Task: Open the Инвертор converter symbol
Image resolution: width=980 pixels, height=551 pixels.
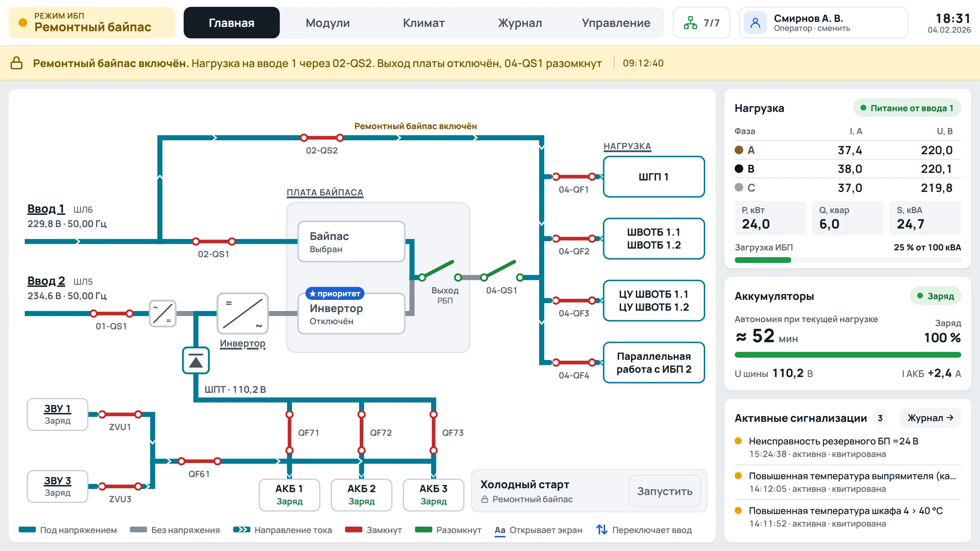Action: [x=242, y=314]
